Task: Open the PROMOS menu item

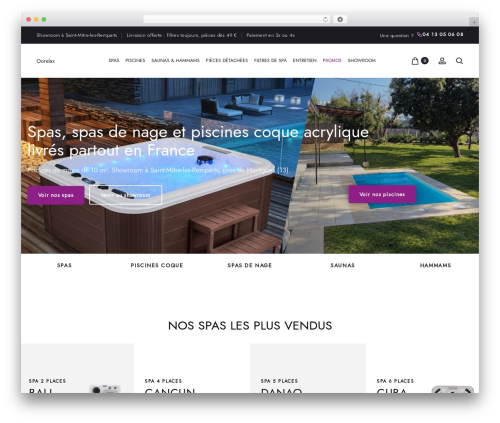Action: pos(332,60)
